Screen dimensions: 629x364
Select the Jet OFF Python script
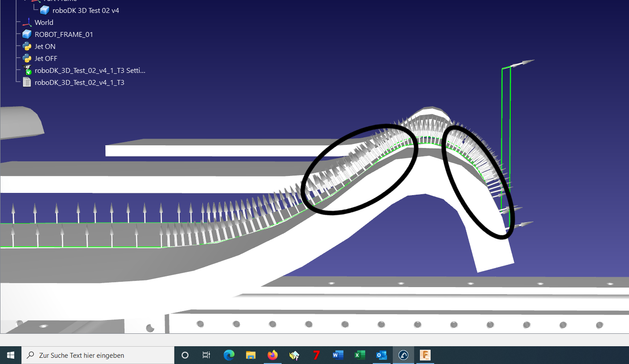tap(46, 58)
